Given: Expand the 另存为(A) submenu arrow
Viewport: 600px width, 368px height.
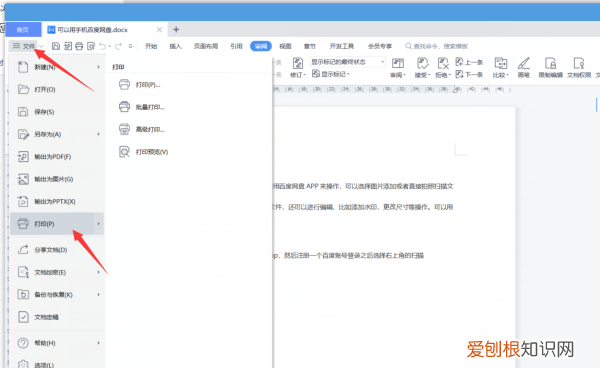Looking at the screenshot, I should [98, 134].
